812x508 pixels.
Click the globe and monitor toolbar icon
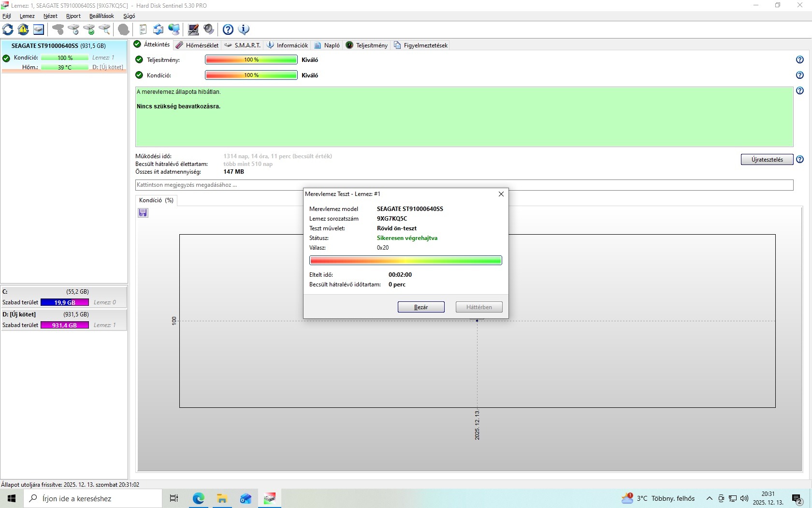pos(174,30)
